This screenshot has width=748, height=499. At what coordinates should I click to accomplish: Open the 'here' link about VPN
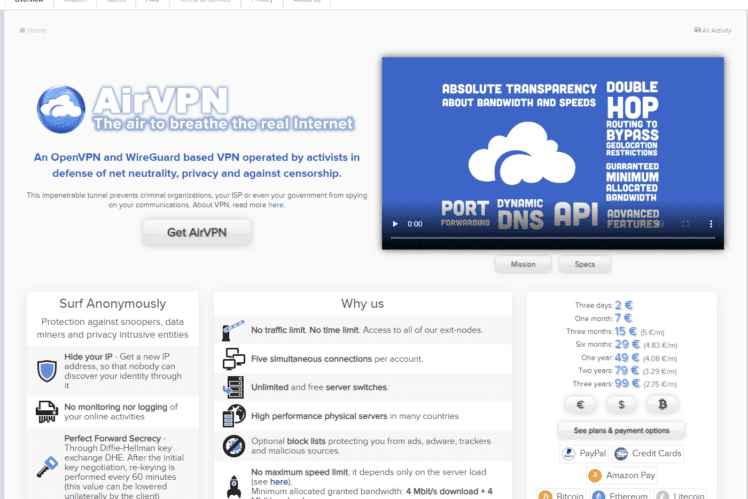[276, 205]
